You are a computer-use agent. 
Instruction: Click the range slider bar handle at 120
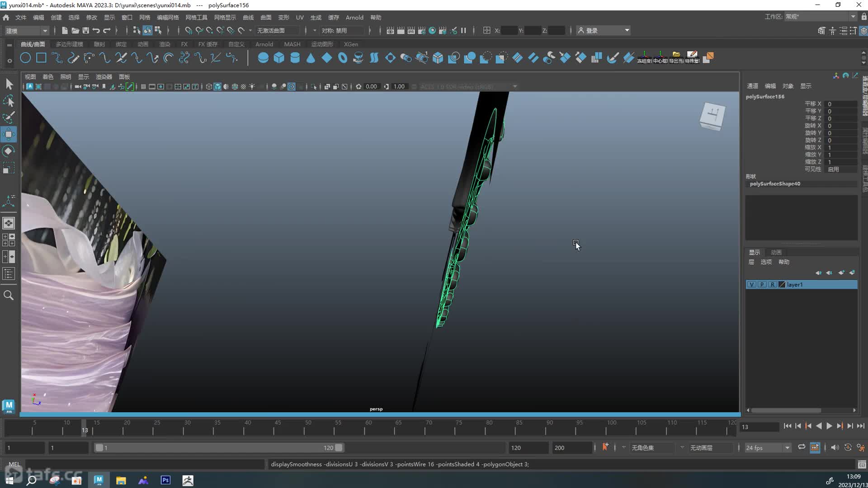(339, 448)
